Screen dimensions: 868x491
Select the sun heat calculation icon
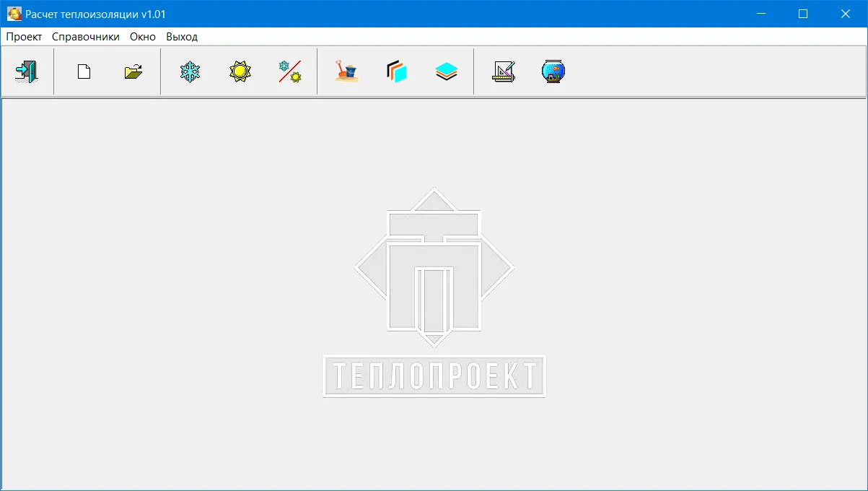[240, 71]
